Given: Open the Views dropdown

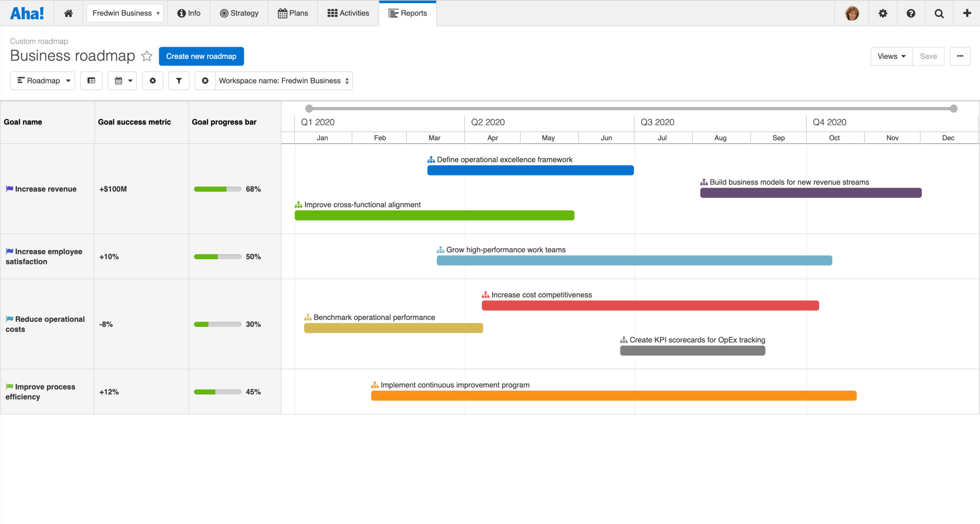Looking at the screenshot, I should click(x=891, y=56).
